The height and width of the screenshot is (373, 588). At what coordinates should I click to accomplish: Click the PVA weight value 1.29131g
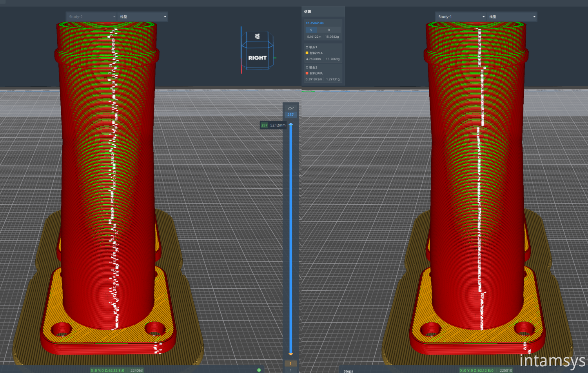(x=333, y=79)
